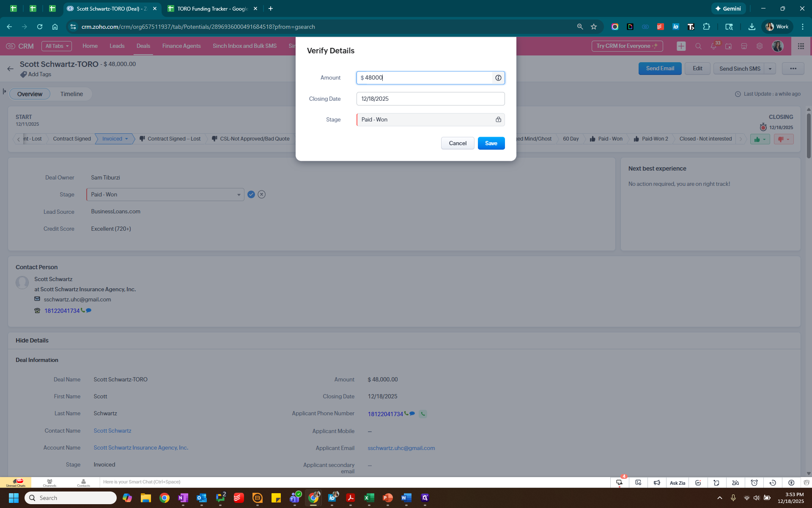Image resolution: width=812 pixels, height=508 pixels.
Task: Open the Leads menu tab
Action: pos(117,46)
